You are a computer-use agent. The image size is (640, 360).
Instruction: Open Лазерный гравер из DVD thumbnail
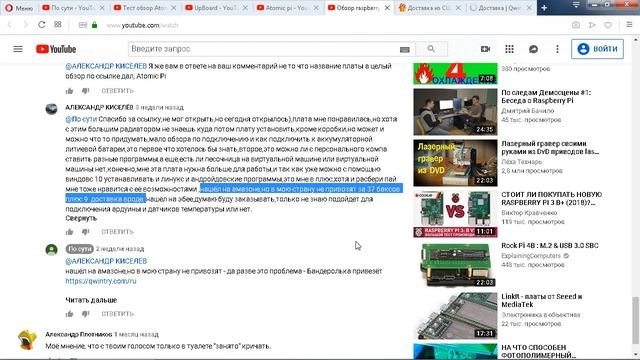pos(455,163)
